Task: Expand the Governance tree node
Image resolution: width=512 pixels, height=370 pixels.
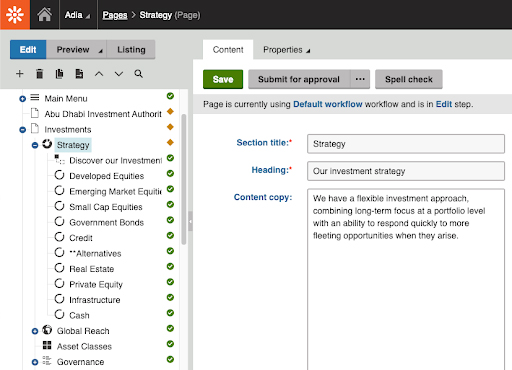Action: (x=35, y=362)
